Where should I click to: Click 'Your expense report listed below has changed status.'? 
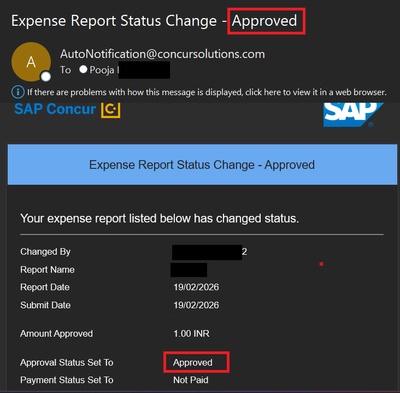(159, 219)
